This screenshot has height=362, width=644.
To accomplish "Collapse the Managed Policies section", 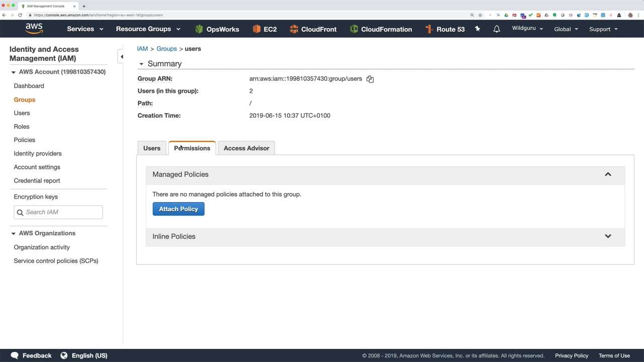I will coord(608,174).
